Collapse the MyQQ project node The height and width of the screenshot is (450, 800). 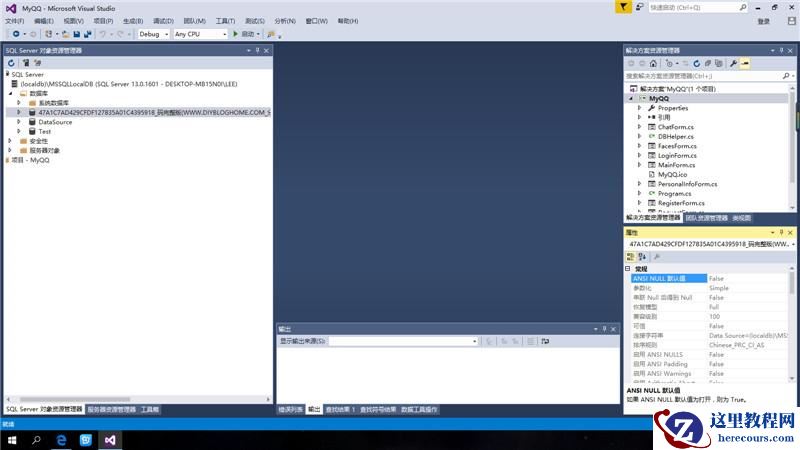tap(631, 98)
